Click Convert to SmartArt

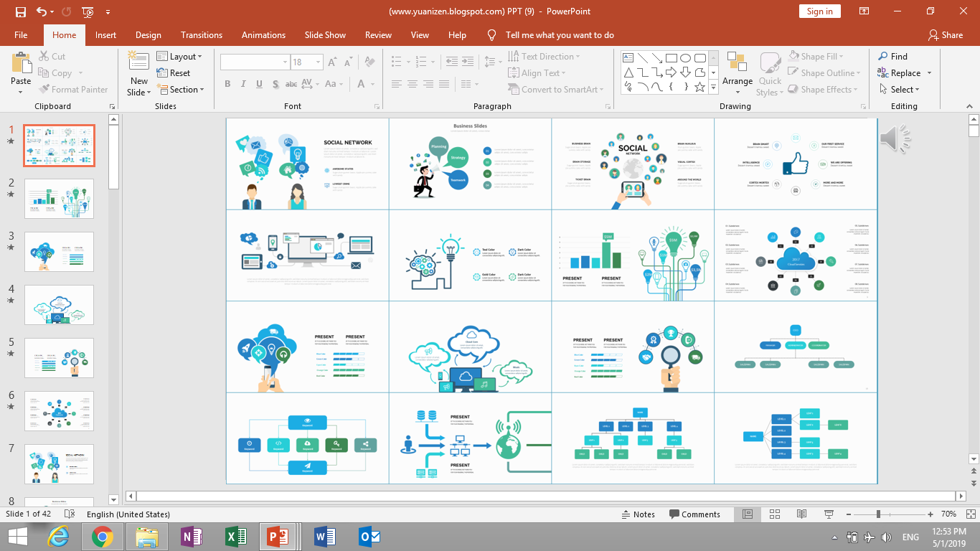[x=556, y=90]
